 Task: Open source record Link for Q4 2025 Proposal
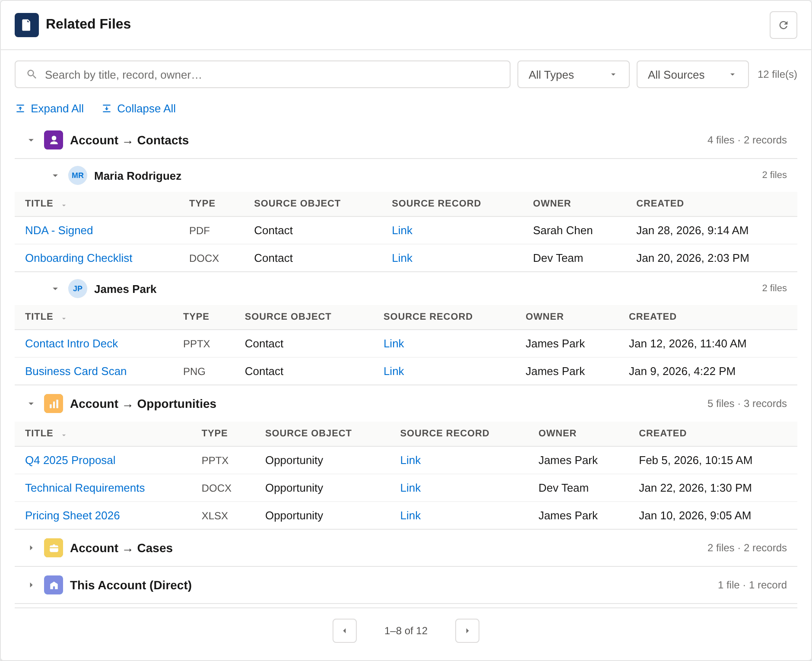point(410,460)
